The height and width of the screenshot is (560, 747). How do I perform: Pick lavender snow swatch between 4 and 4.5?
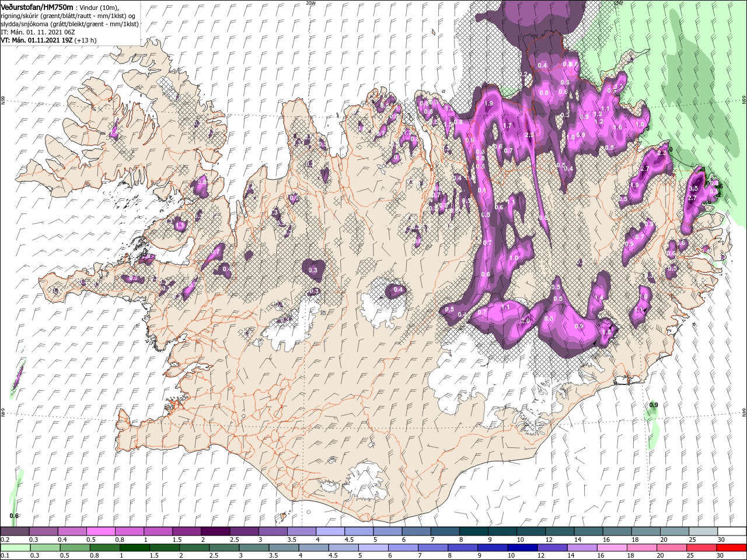(330, 531)
